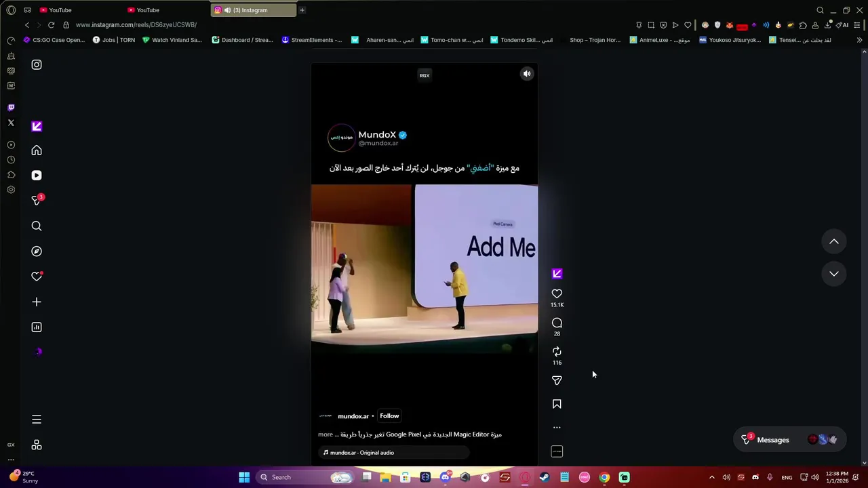868x488 pixels.
Task: Save the reel with bookmark icon
Action: coord(557,404)
